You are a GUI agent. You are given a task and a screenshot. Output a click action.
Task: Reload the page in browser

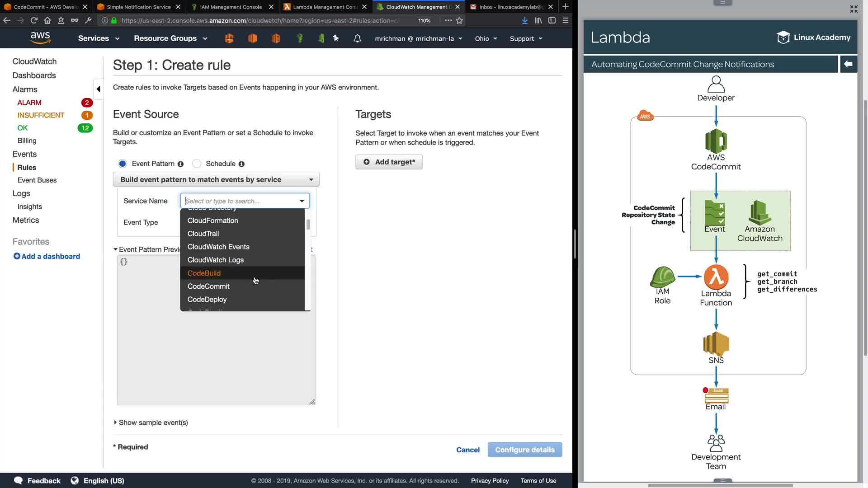click(33, 20)
